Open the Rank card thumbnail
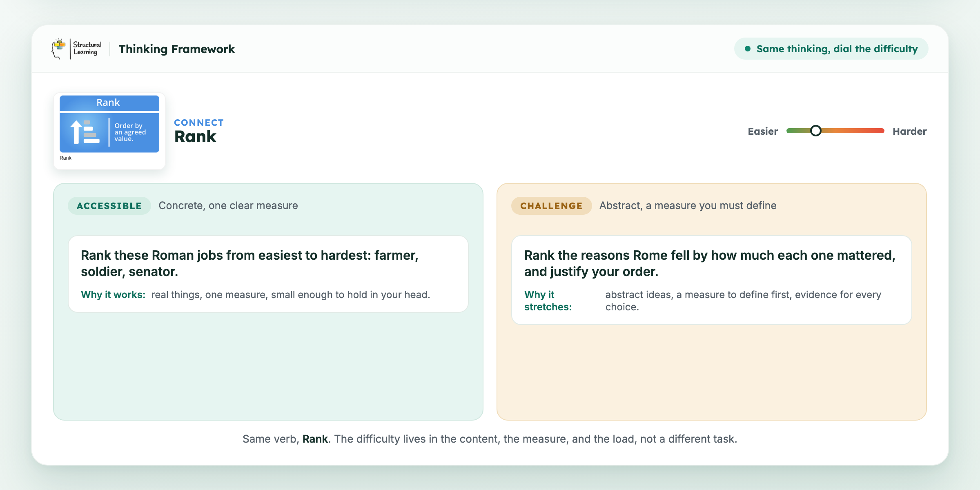The width and height of the screenshot is (980, 490). point(109,131)
